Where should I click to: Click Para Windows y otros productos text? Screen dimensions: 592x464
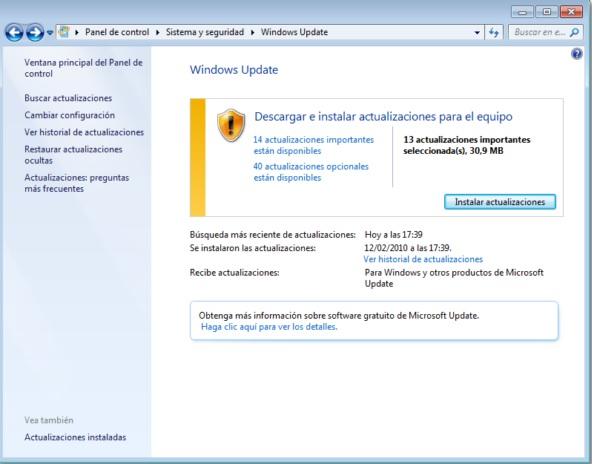[454, 278]
